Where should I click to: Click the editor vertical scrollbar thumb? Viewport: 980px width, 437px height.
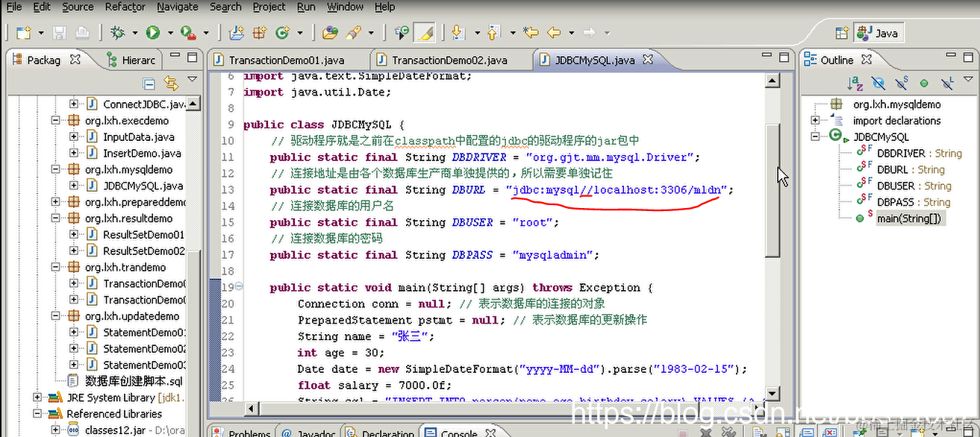click(773, 190)
